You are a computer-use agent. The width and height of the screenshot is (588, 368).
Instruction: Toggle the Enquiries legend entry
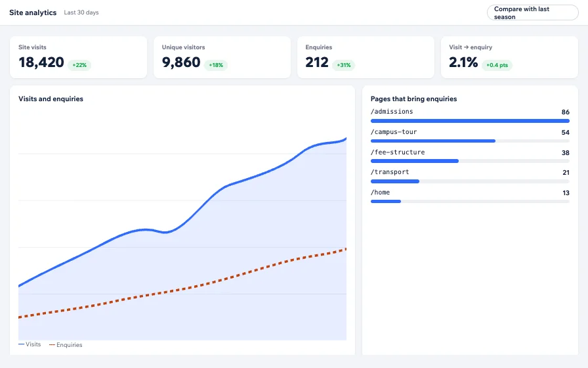pyautogui.click(x=66, y=345)
